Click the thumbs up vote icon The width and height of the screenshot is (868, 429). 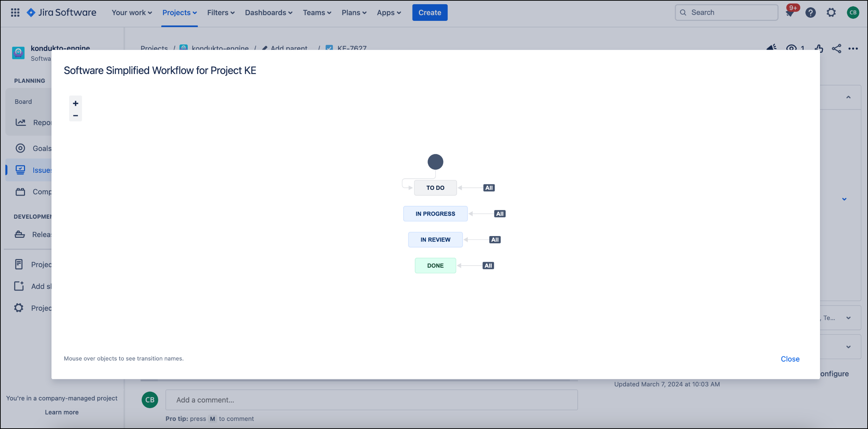pyautogui.click(x=819, y=48)
